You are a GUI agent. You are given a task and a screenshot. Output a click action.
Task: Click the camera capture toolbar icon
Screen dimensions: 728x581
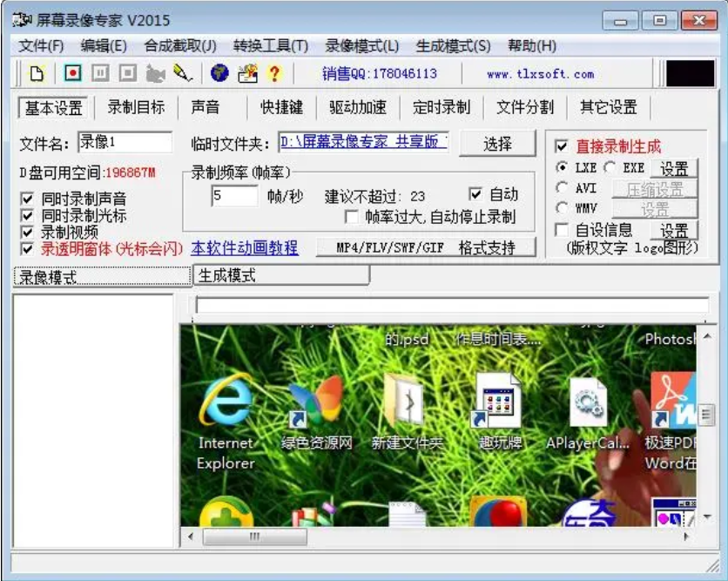pos(155,74)
